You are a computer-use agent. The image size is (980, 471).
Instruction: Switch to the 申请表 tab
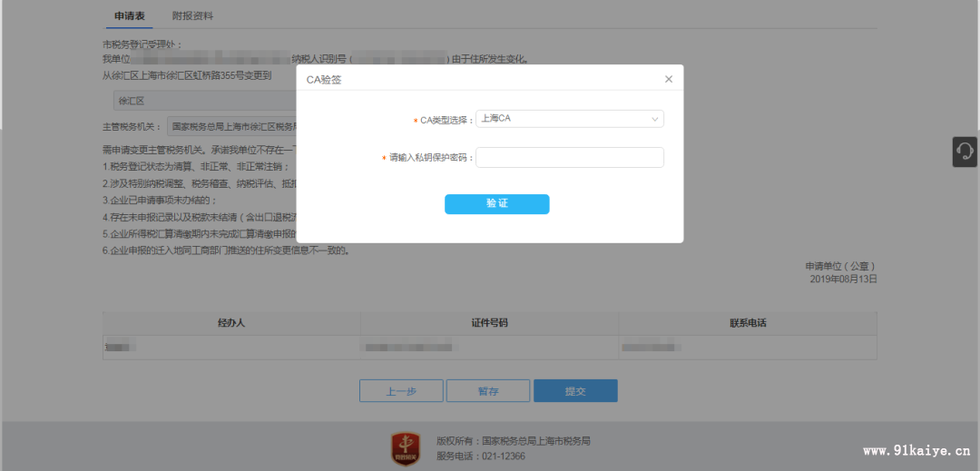[130, 16]
